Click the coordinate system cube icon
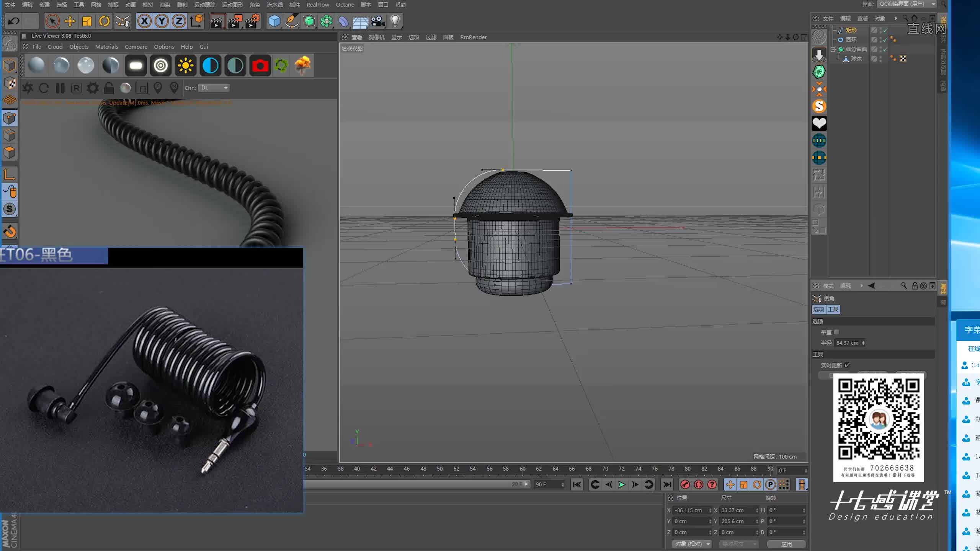The height and width of the screenshot is (551, 980). (x=197, y=21)
